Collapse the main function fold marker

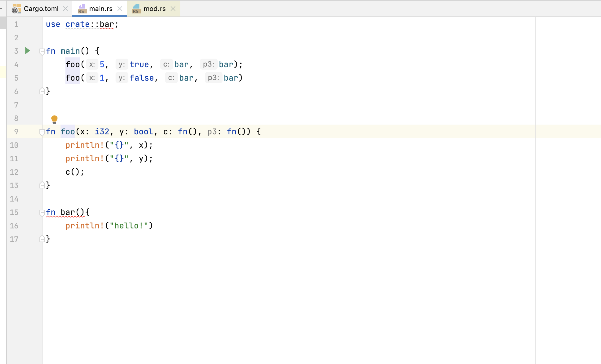click(x=42, y=52)
